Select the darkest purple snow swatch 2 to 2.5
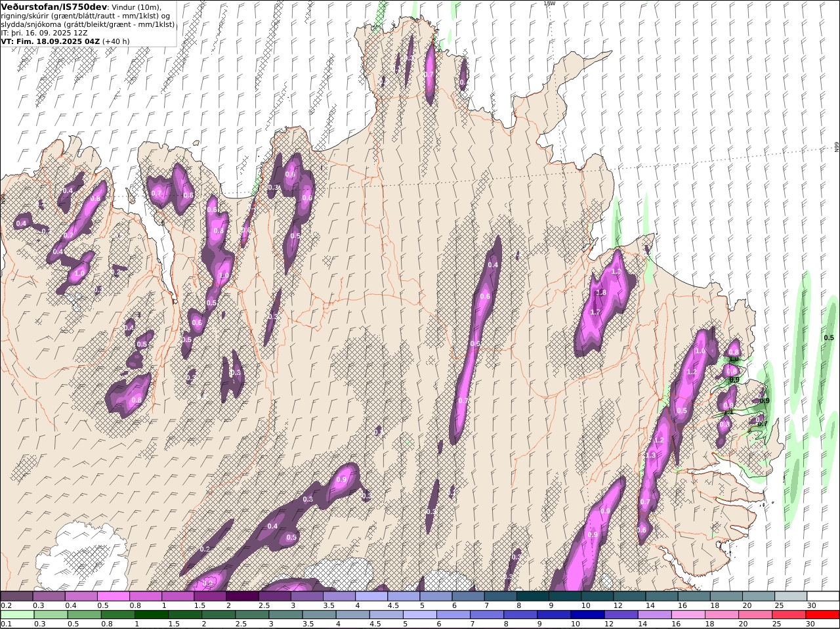 click(242, 596)
